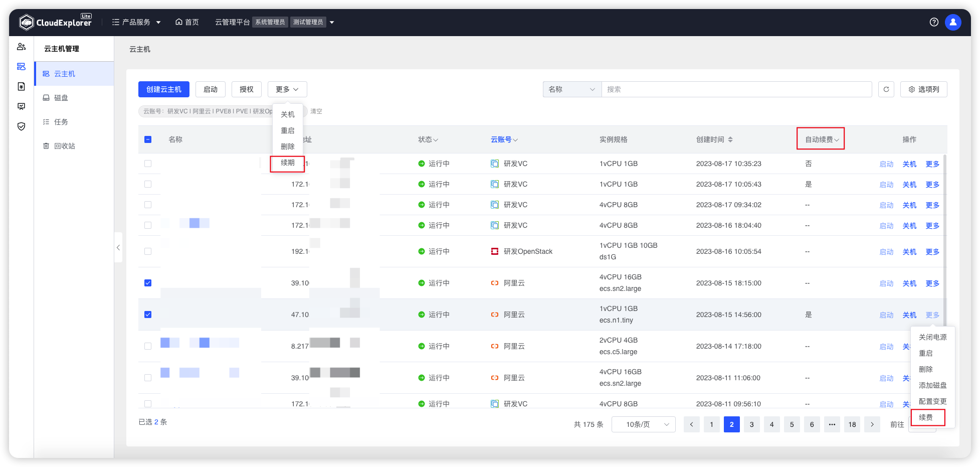Open the 云主机 sidebar item
The image size is (980, 467).
pos(74,74)
